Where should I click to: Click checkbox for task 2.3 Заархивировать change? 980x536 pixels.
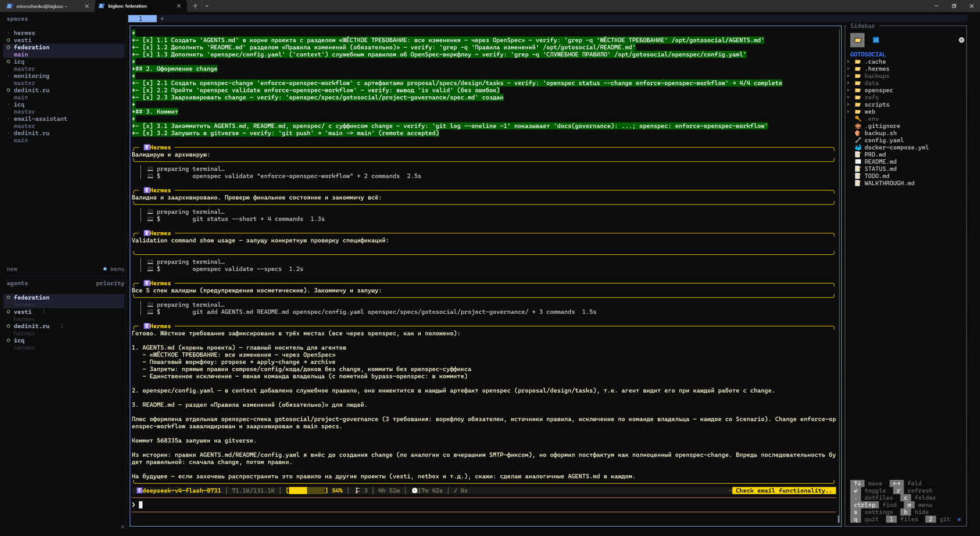[148, 97]
